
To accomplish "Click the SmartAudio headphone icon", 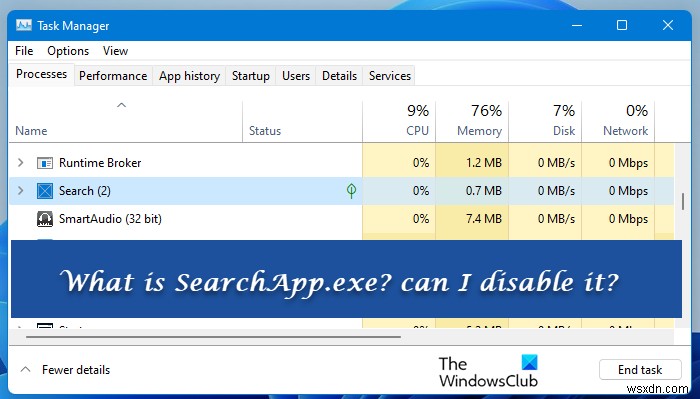I will point(45,219).
